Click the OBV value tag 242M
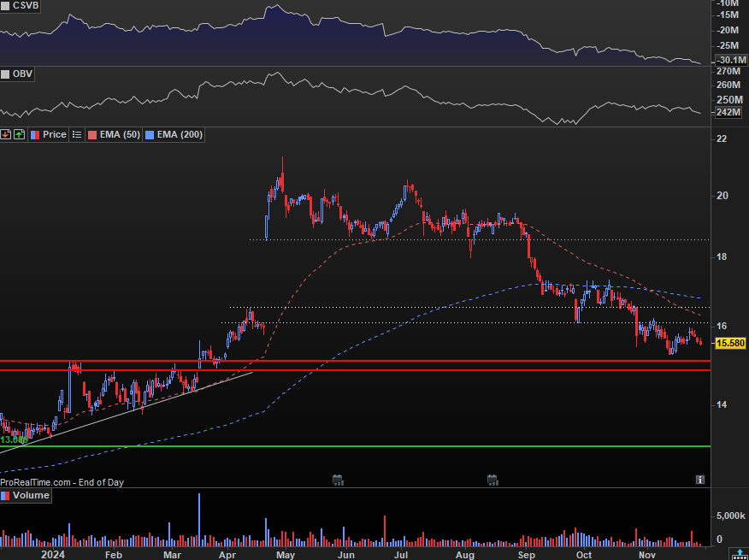Screen dimensions: 749x560 tap(729, 113)
